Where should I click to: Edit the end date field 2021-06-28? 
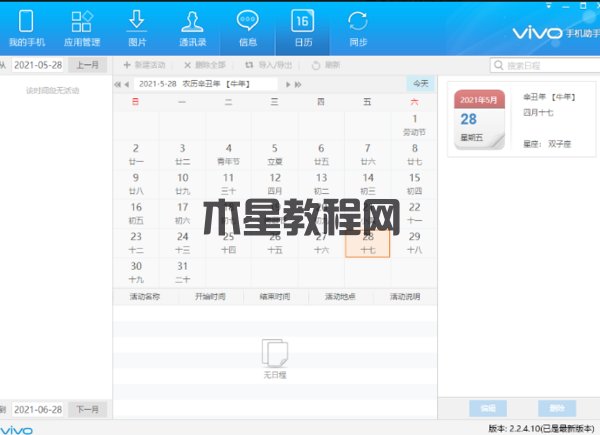(x=38, y=409)
